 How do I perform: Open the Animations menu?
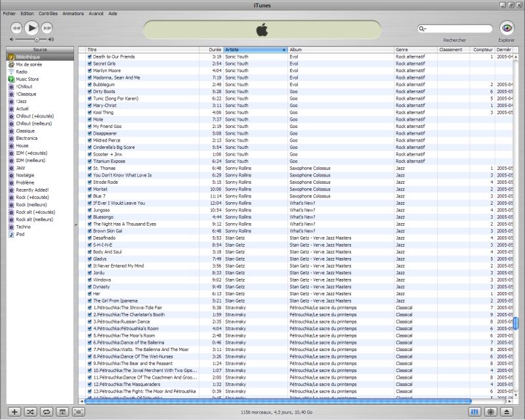[73, 13]
